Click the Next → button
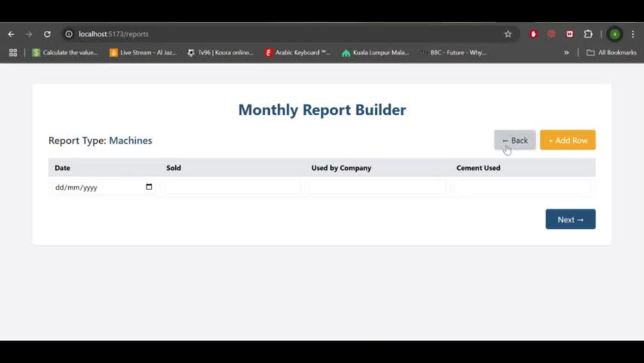The width and height of the screenshot is (644, 363). point(571,219)
